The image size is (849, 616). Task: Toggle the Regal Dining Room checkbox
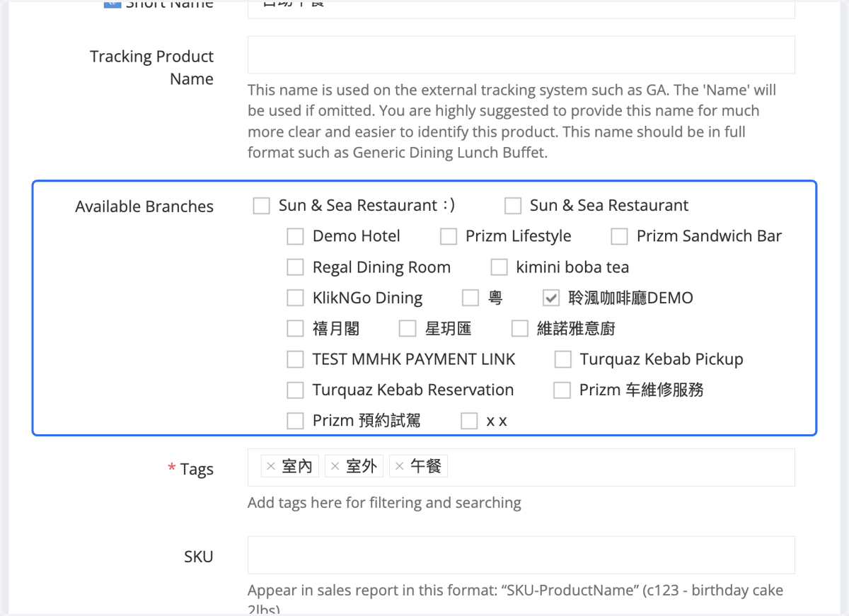coord(295,267)
